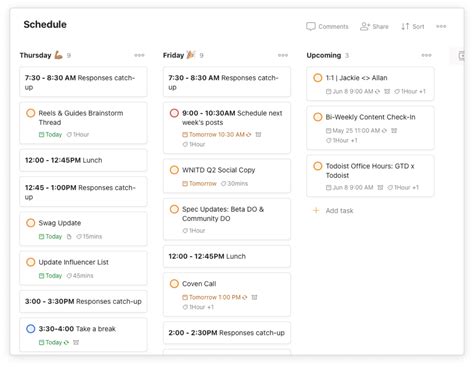Click the description icon on Swag Update
Viewport: 474px width, 367px height.
(x=69, y=236)
